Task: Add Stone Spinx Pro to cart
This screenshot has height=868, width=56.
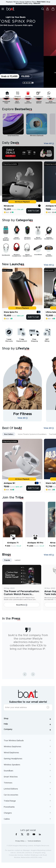Action: pyautogui.click(x=33, y=317)
